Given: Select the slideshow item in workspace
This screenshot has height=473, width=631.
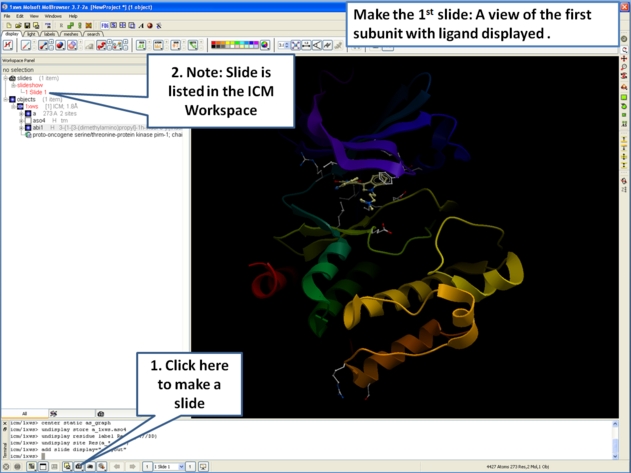Looking at the screenshot, I should 29,86.
